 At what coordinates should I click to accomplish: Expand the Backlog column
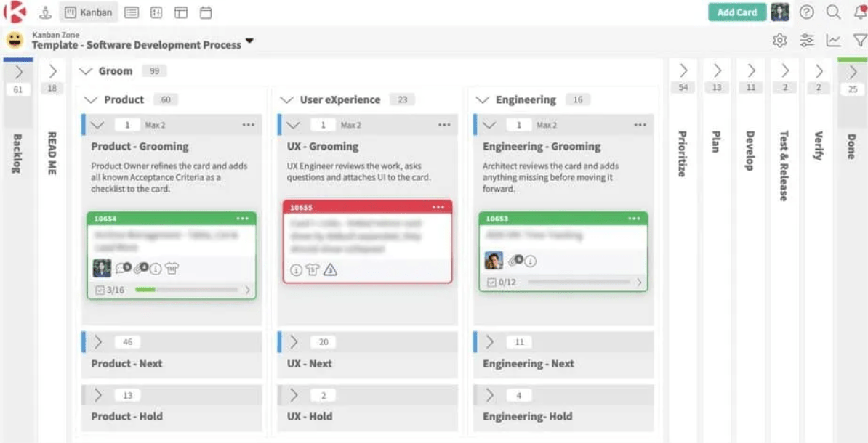tap(19, 72)
